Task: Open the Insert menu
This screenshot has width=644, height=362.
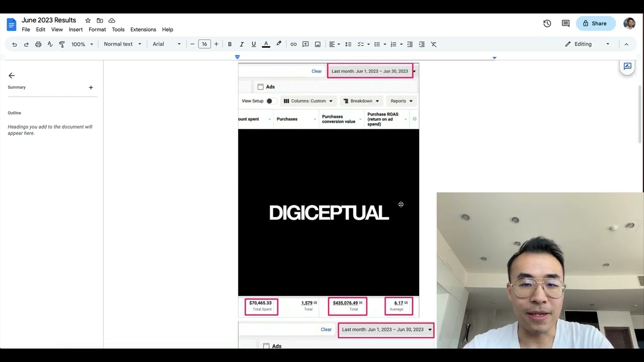Action: [x=75, y=30]
